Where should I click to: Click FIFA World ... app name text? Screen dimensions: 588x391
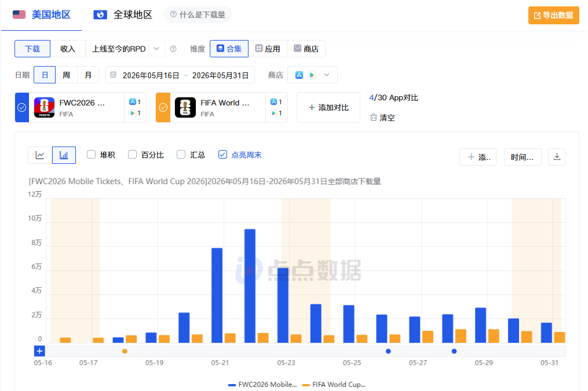[x=225, y=103]
